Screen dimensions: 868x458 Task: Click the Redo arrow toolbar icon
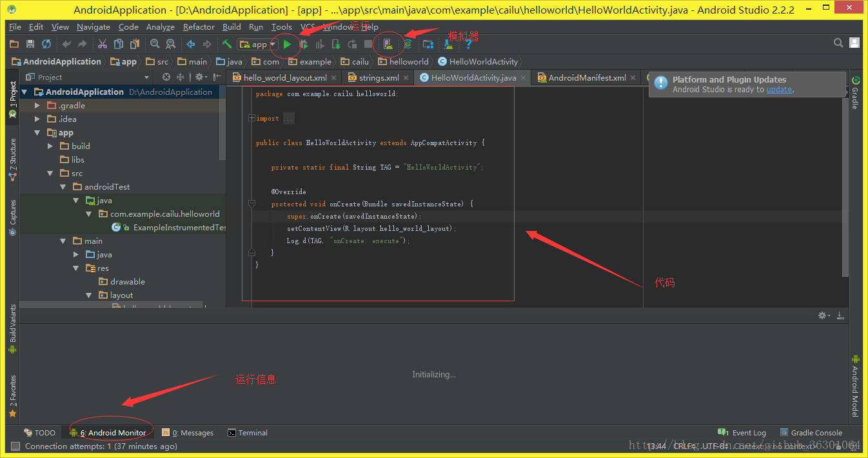[83, 44]
